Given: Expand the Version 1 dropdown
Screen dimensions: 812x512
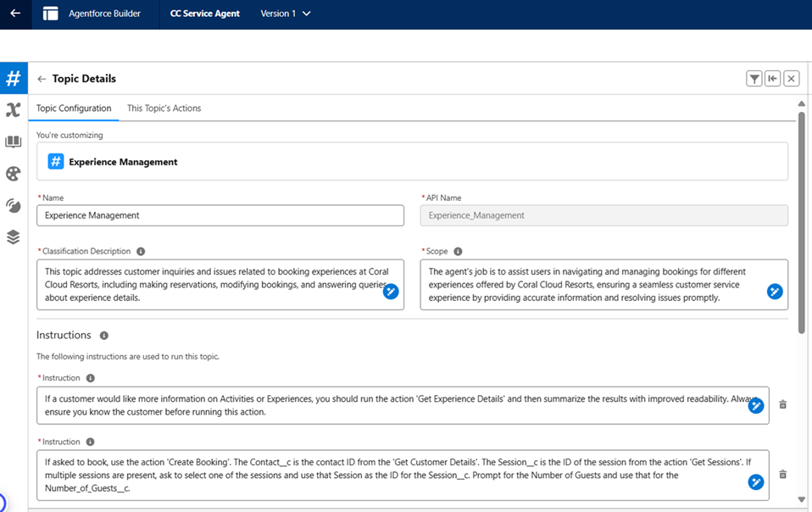Looking at the screenshot, I should click(286, 14).
